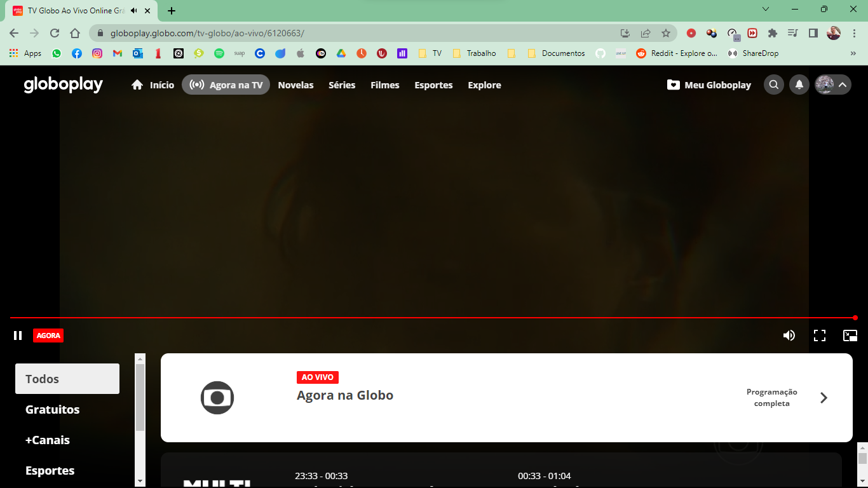Open the TV bookmarks folder
Image resolution: width=868 pixels, height=488 pixels.
430,53
